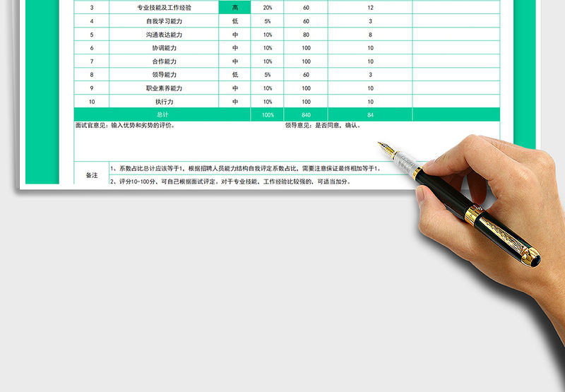The width and height of the screenshot is (565, 392).
Task: Click the 合作能力 cell
Action: (164, 61)
